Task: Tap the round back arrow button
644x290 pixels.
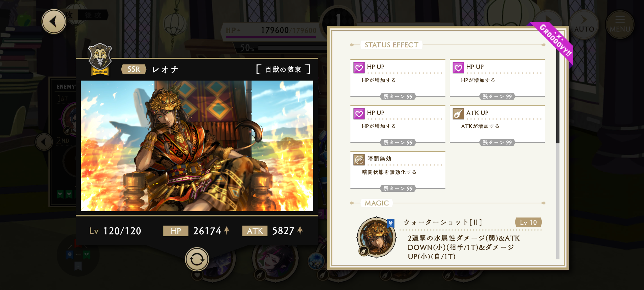Action: [54, 21]
